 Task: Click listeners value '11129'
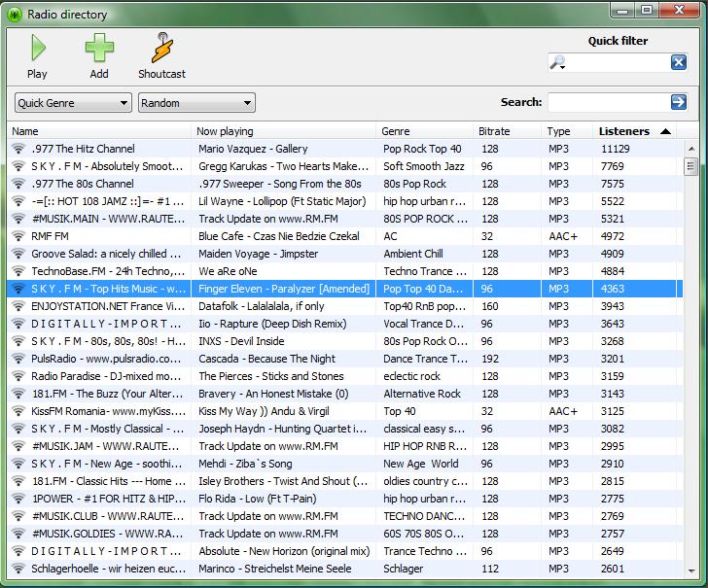pyautogui.click(x=615, y=149)
